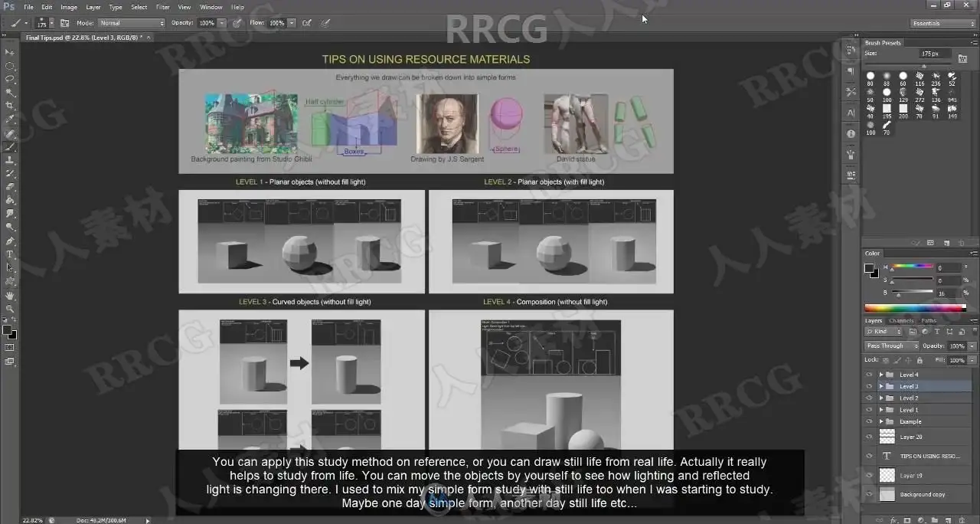Viewport: 980px width, 524px height.
Task: Expand the Level 3 group
Action: point(881,386)
